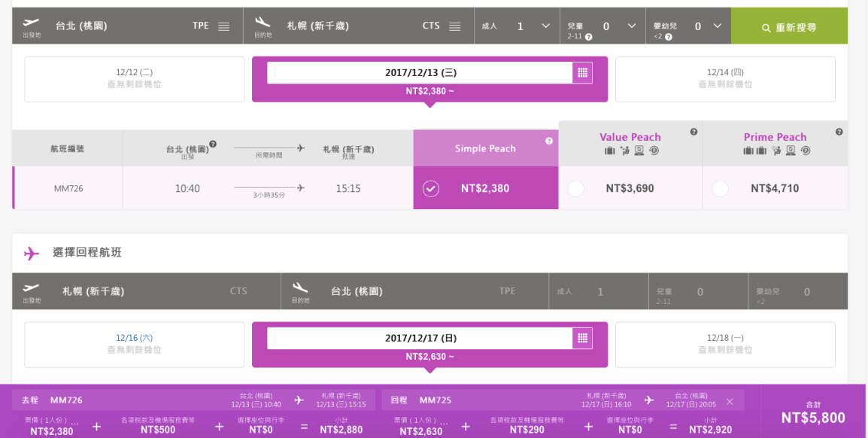This screenshot has height=438, width=868.
Task: Expand the infant count dropdown
Action: (x=718, y=26)
